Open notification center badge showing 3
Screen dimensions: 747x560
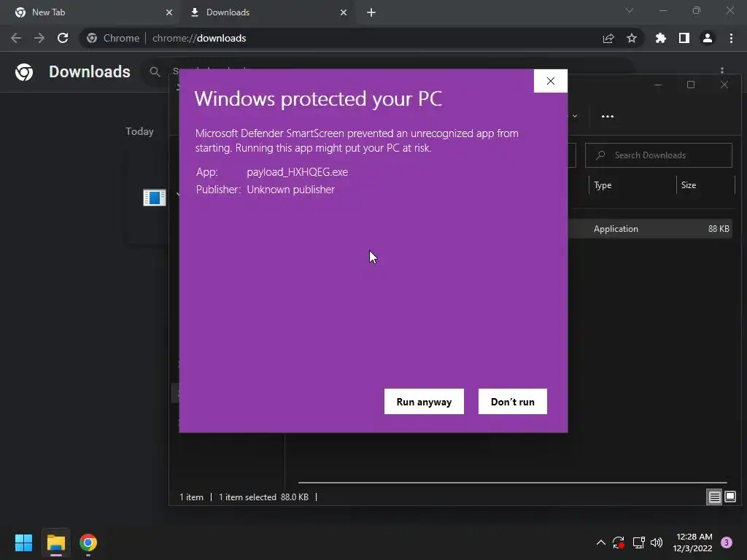coord(727,542)
